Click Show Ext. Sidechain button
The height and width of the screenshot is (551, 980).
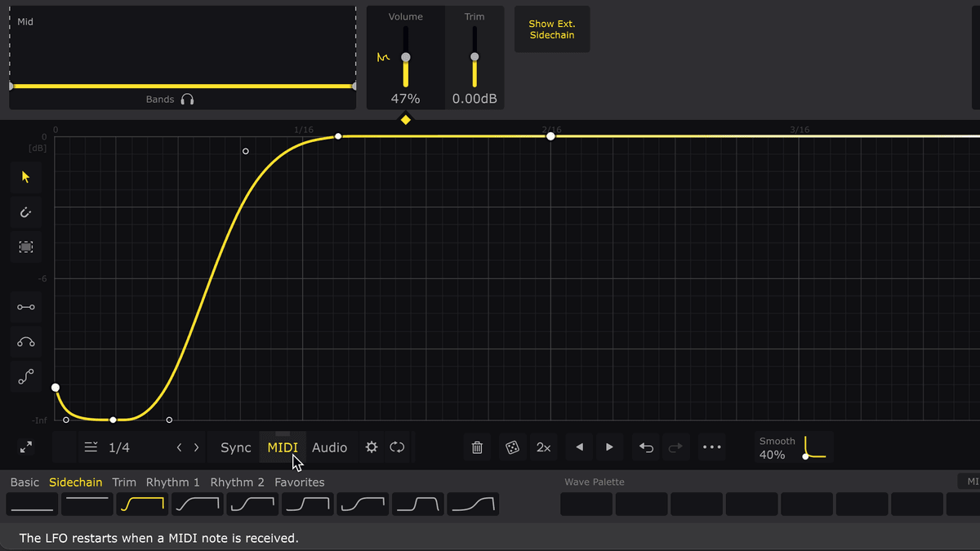tap(552, 29)
